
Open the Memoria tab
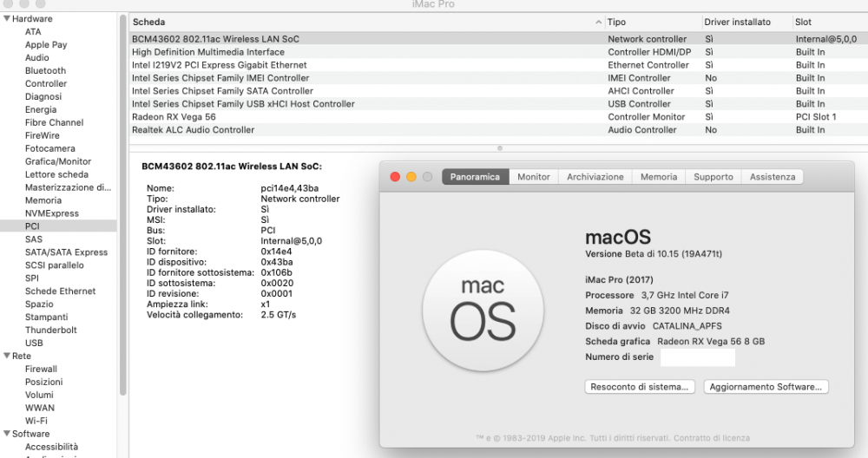(659, 177)
